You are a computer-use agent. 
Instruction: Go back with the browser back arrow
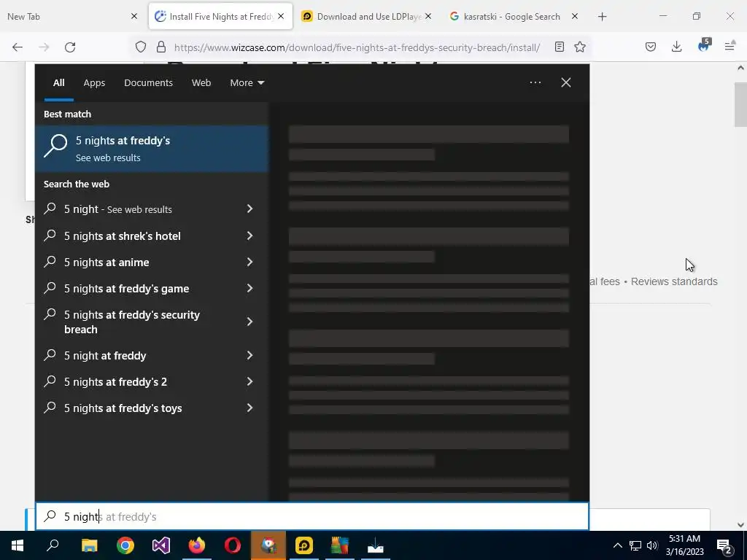18,47
